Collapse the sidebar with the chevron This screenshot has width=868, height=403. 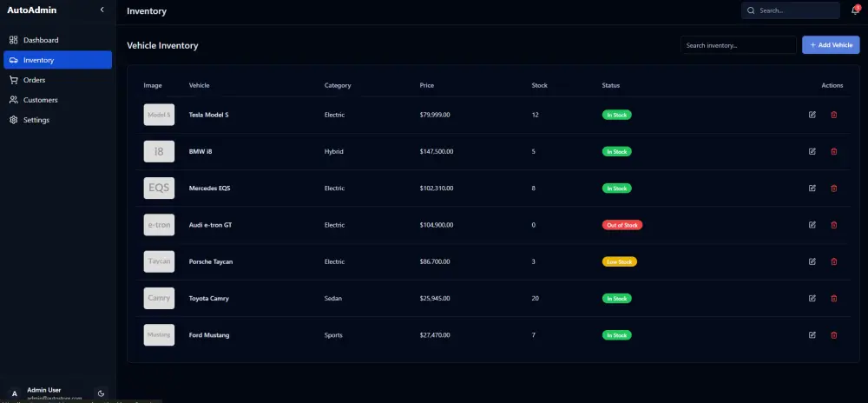point(102,10)
